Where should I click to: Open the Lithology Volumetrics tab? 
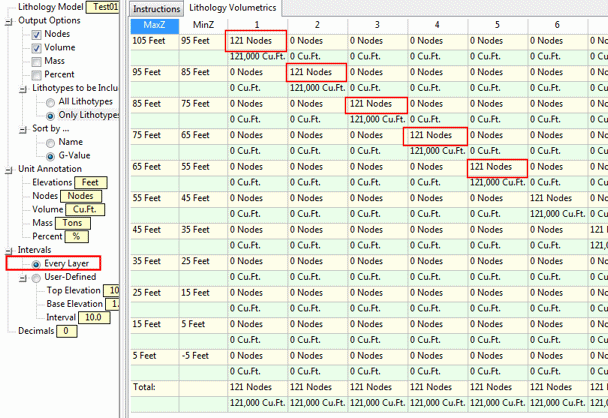click(x=233, y=8)
